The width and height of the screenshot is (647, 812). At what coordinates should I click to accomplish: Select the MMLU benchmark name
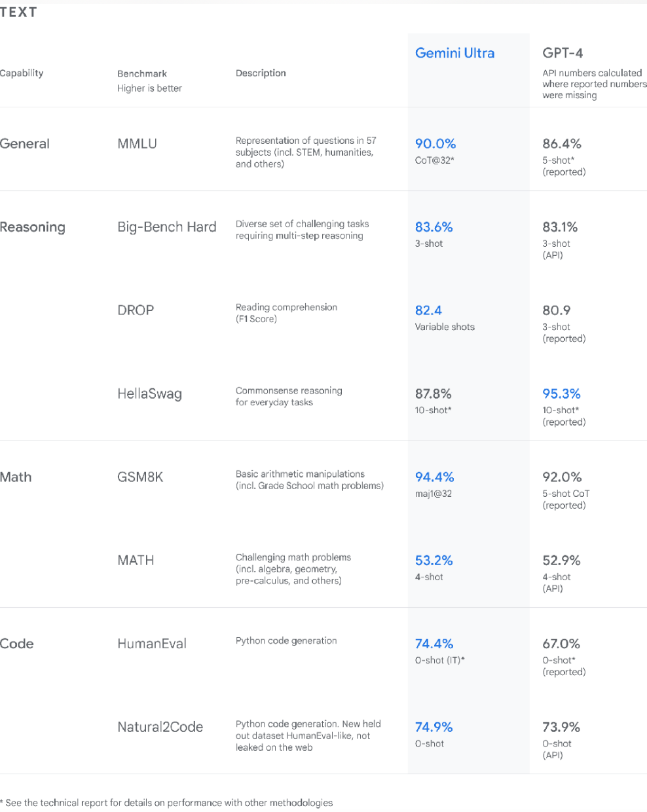click(137, 144)
